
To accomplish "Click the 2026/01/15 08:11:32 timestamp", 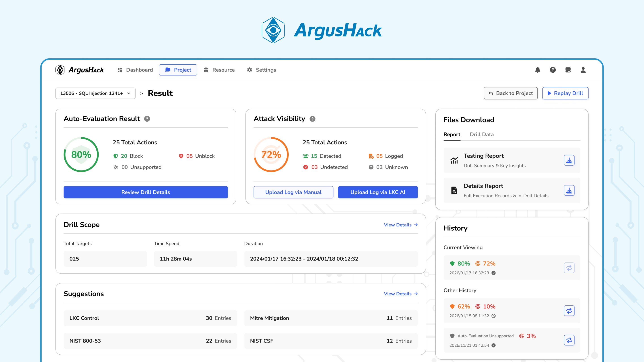I will coord(469,316).
